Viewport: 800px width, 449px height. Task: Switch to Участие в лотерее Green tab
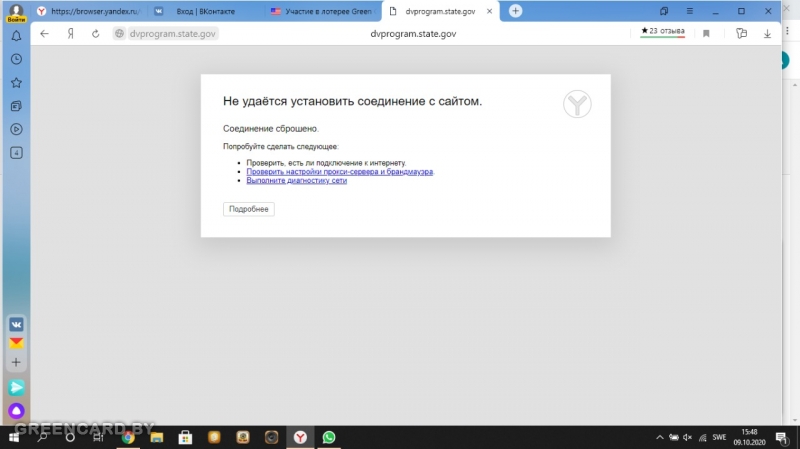click(x=320, y=11)
